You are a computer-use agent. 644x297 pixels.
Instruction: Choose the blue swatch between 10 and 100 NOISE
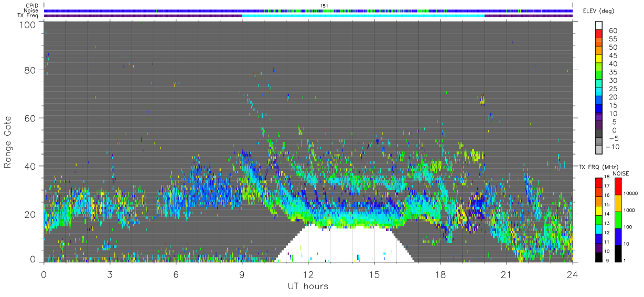click(618, 237)
